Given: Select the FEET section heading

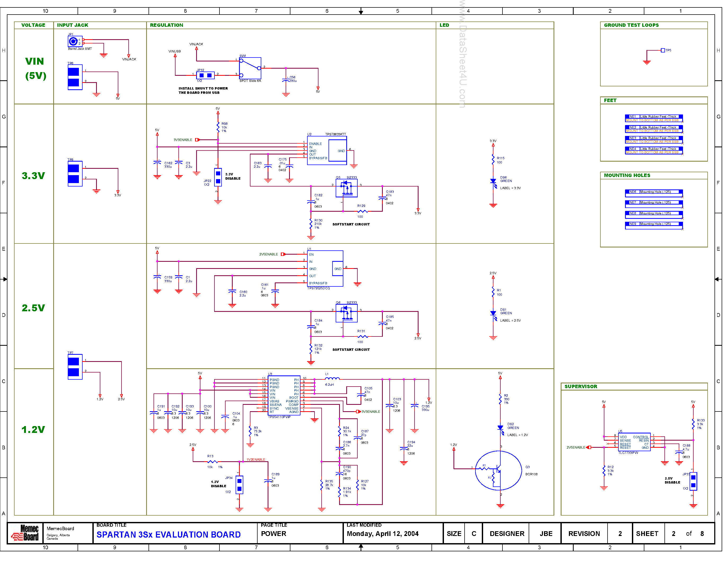Looking at the screenshot, I should click(610, 100).
